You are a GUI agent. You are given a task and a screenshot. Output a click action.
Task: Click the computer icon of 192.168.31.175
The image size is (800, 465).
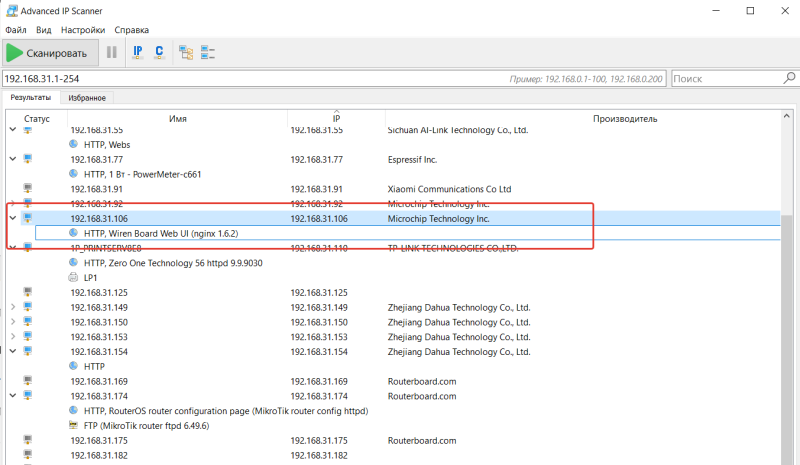click(x=28, y=440)
